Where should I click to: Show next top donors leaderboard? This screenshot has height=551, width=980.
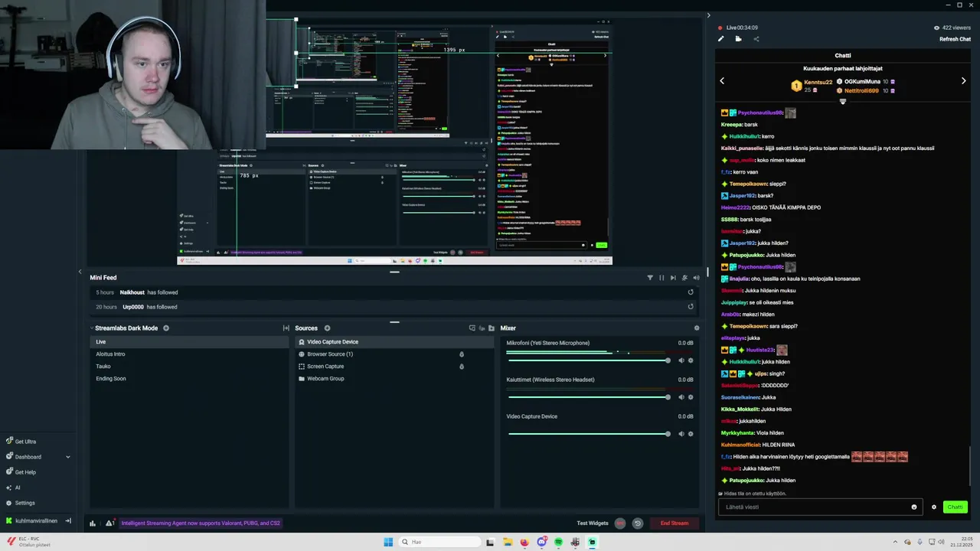click(x=964, y=81)
